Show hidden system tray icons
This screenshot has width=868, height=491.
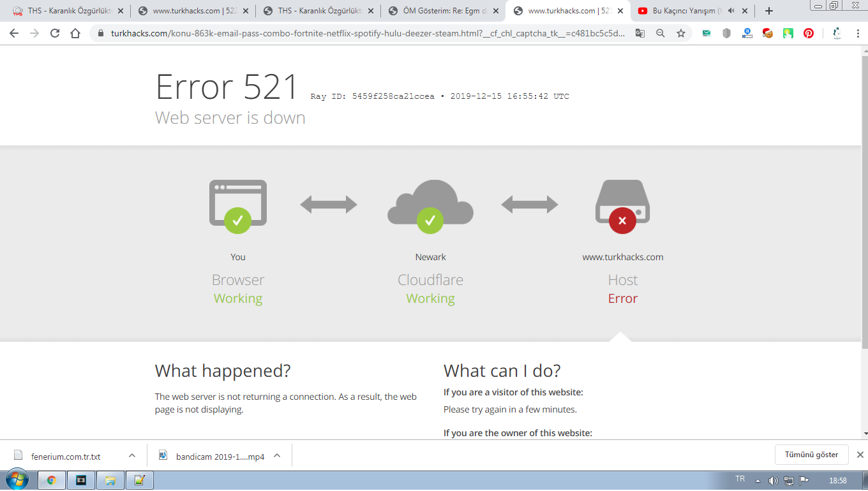tap(758, 480)
